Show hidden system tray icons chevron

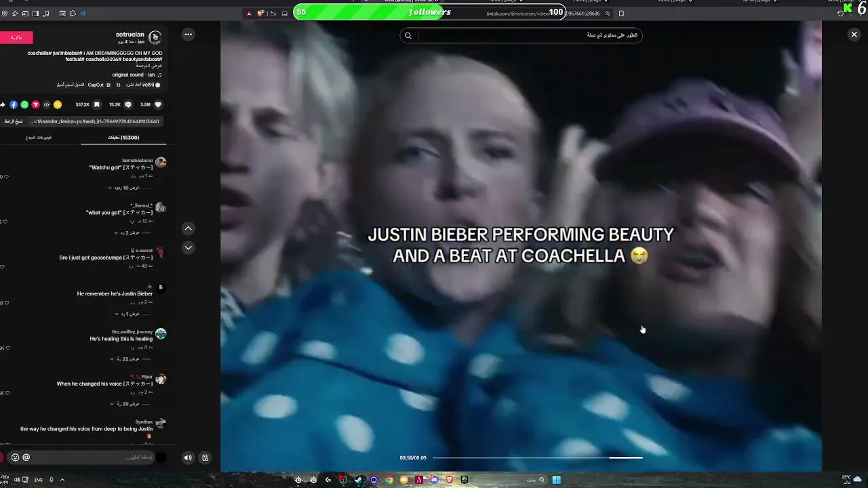click(x=62, y=480)
